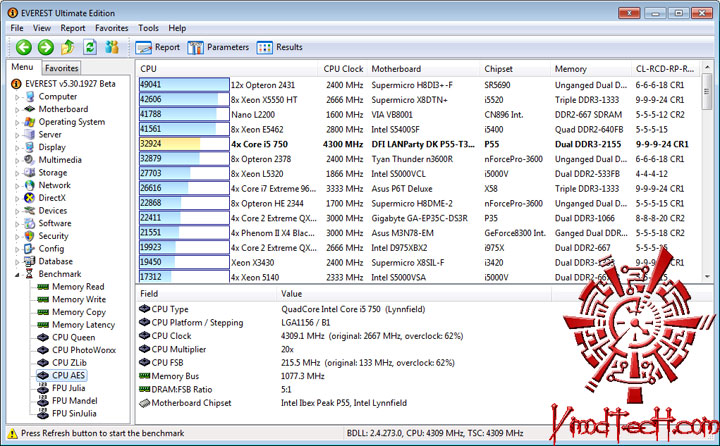Screen dimensions: 720x446
Task: Select the Devices tree icon
Action: click(x=30, y=210)
